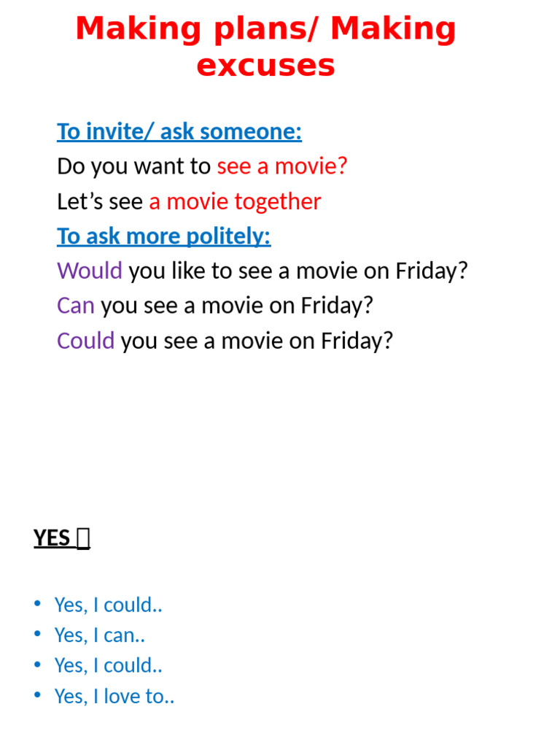560x747 pixels.
Task: Click the bullet dot before 'Yes, I love to..'
Action: (x=38, y=695)
